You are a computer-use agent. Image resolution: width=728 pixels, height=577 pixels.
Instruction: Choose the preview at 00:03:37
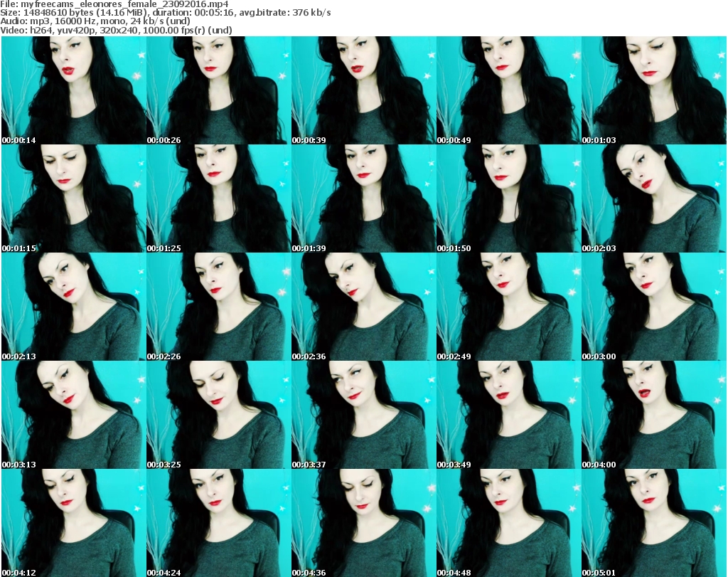[x=363, y=415]
